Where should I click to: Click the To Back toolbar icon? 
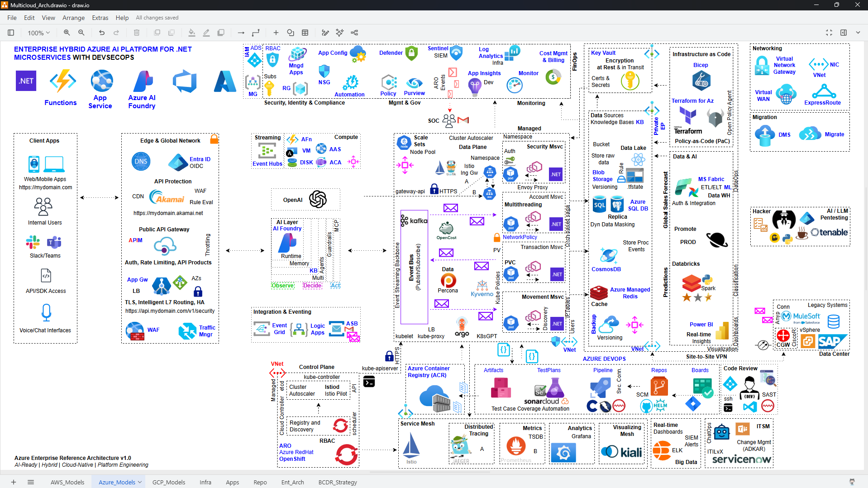172,33
